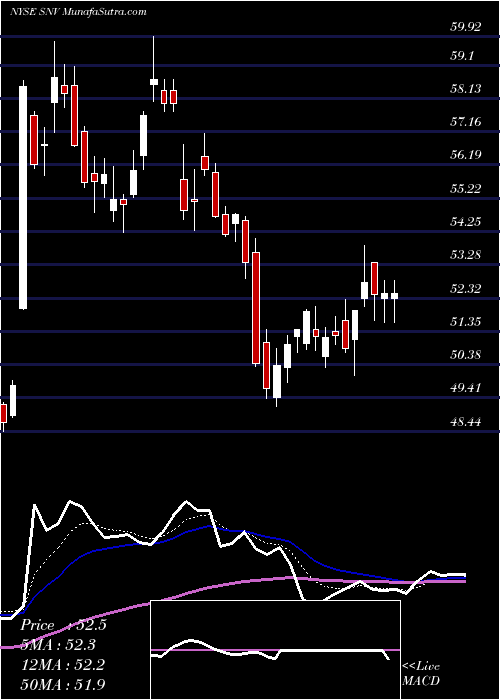The image size is (500, 700).
Task: Click the 48.44 price axis label
Action: 465,421
